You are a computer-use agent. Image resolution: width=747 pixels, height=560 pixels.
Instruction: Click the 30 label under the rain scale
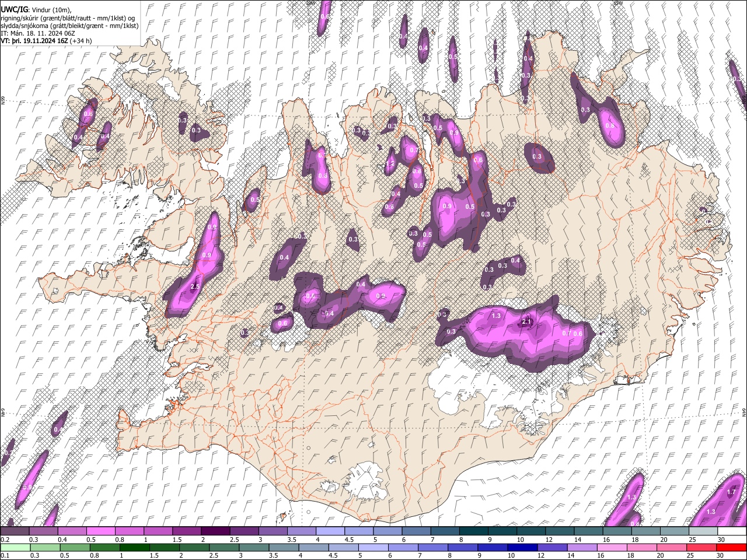(x=721, y=555)
